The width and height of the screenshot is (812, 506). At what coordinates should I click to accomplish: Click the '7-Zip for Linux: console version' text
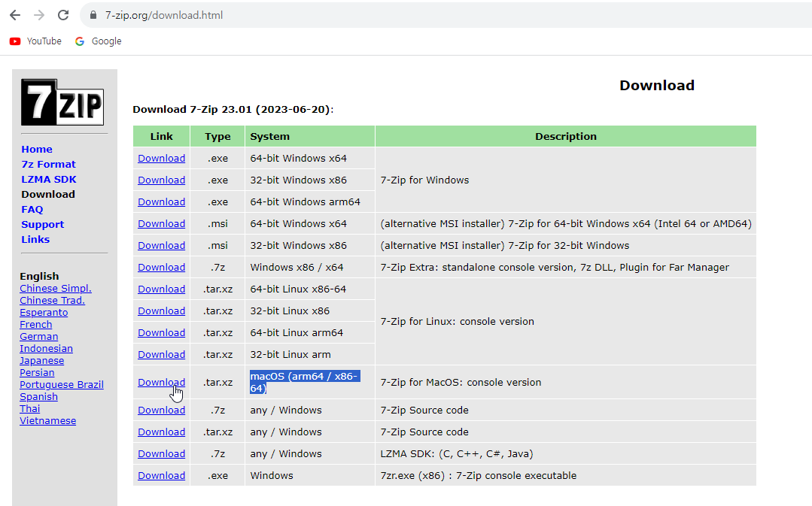pyautogui.click(x=458, y=321)
